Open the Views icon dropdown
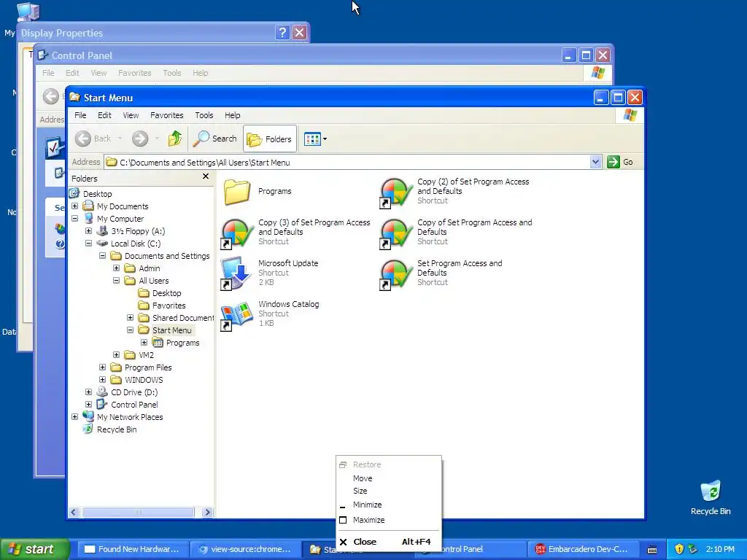Image resolution: width=747 pixels, height=560 pixels. coord(315,139)
